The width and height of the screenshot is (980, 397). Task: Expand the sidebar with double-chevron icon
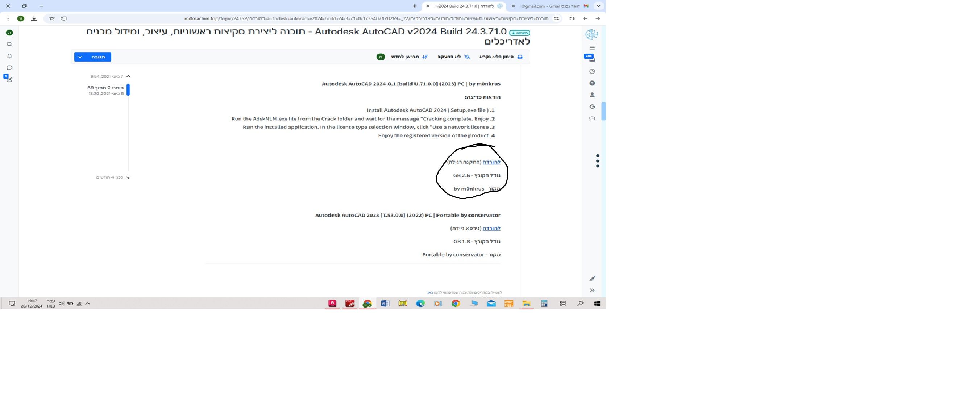[592, 291]
